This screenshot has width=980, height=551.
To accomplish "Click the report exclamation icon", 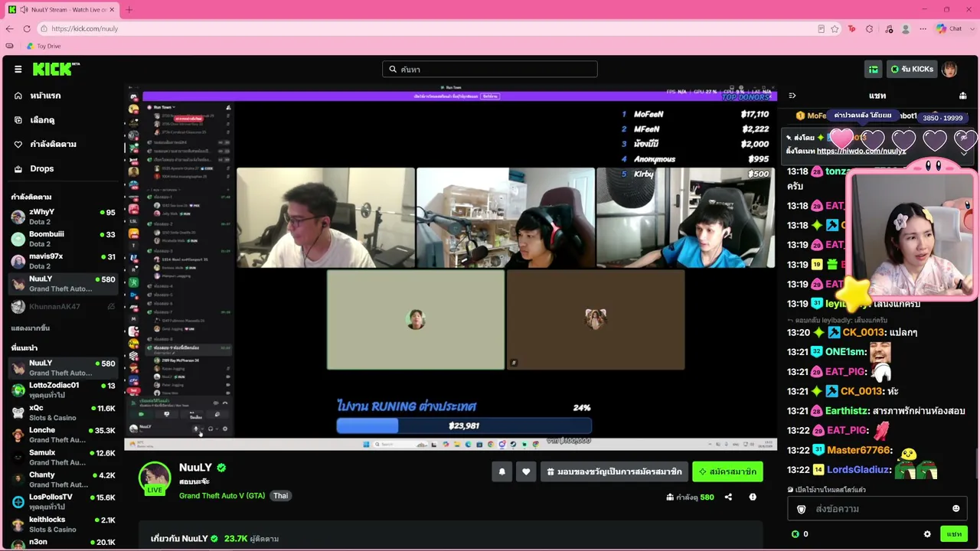I will click(753, 497).
